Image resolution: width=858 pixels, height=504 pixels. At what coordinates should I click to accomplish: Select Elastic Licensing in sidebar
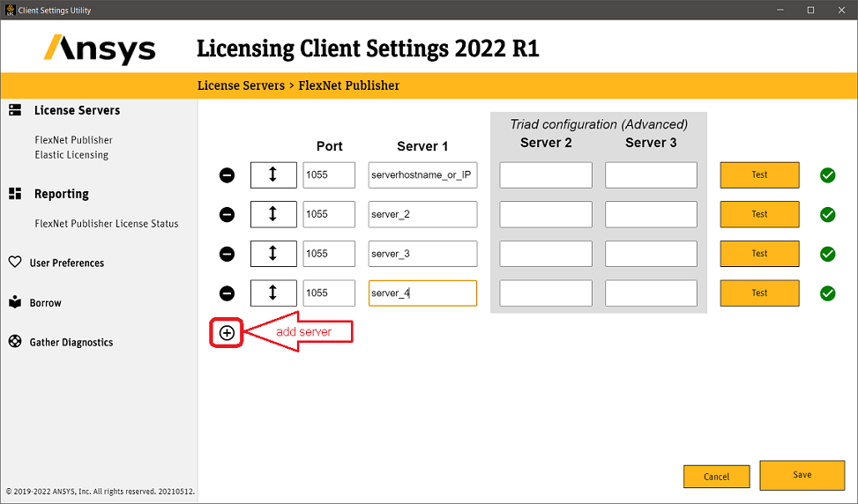pyautogui.click(x=71, y=155)
